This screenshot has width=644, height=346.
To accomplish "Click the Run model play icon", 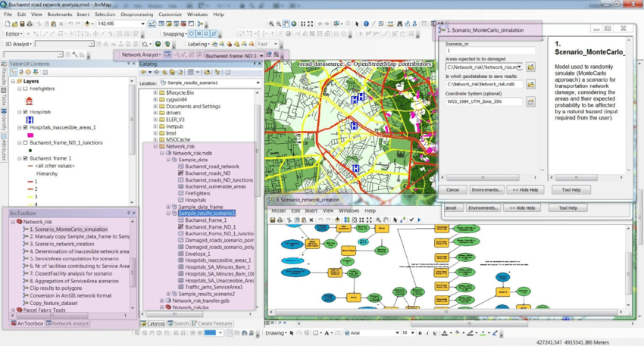I will 419,220.
